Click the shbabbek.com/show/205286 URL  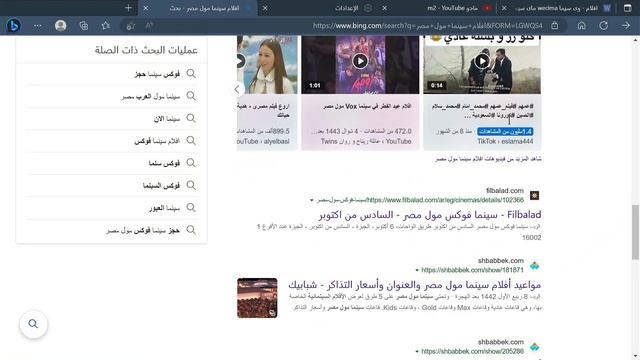point(472,351)
